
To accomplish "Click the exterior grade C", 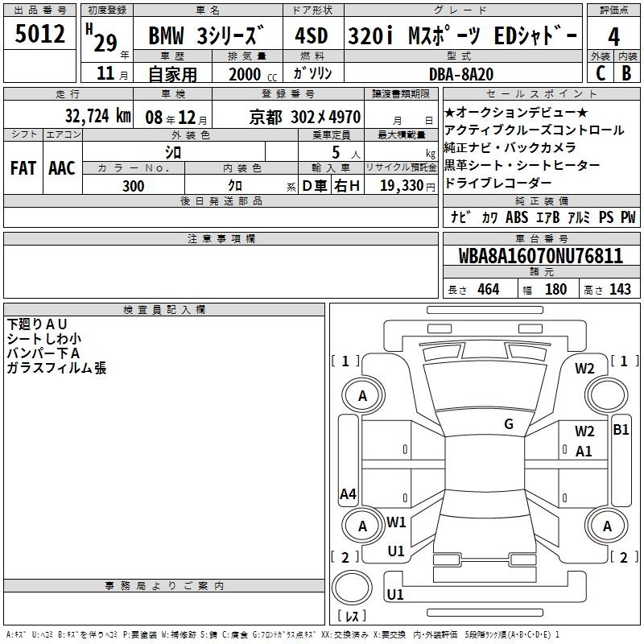I will [x=600, y=72].
